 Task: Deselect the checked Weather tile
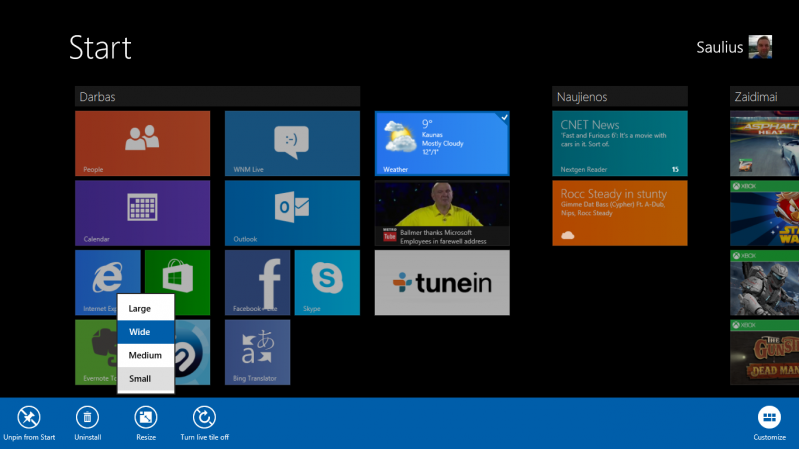441,142
